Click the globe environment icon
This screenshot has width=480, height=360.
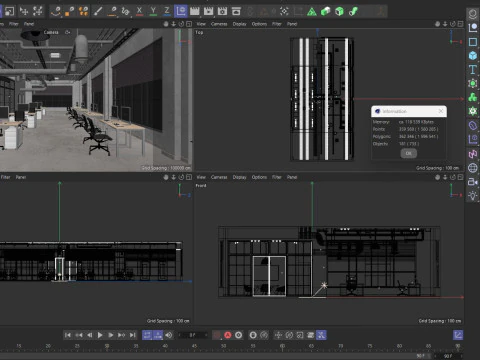tap(473, 168)
